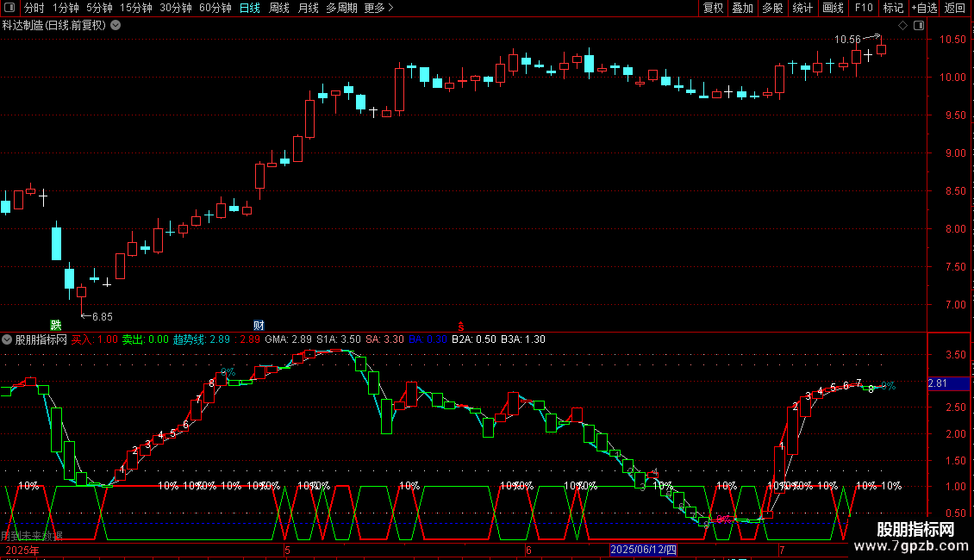
Task: Click the GMA: 2.89 value
Action: tap(288, 339)
